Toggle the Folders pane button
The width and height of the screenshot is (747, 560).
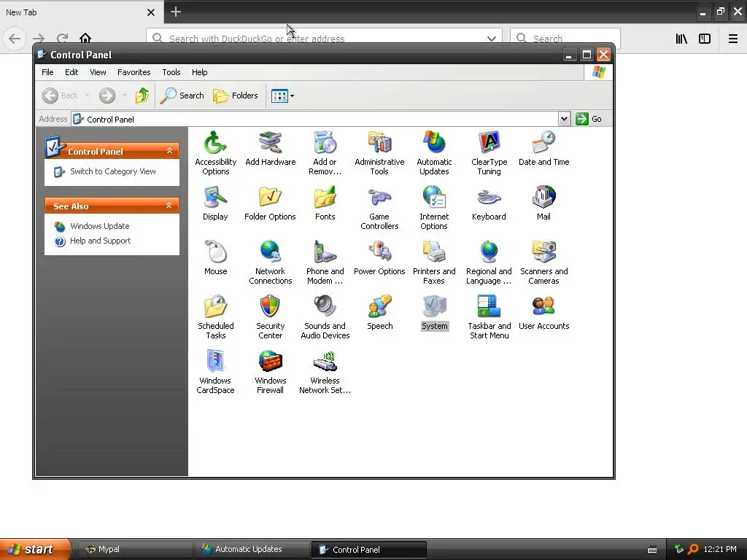tap(236, 96)
